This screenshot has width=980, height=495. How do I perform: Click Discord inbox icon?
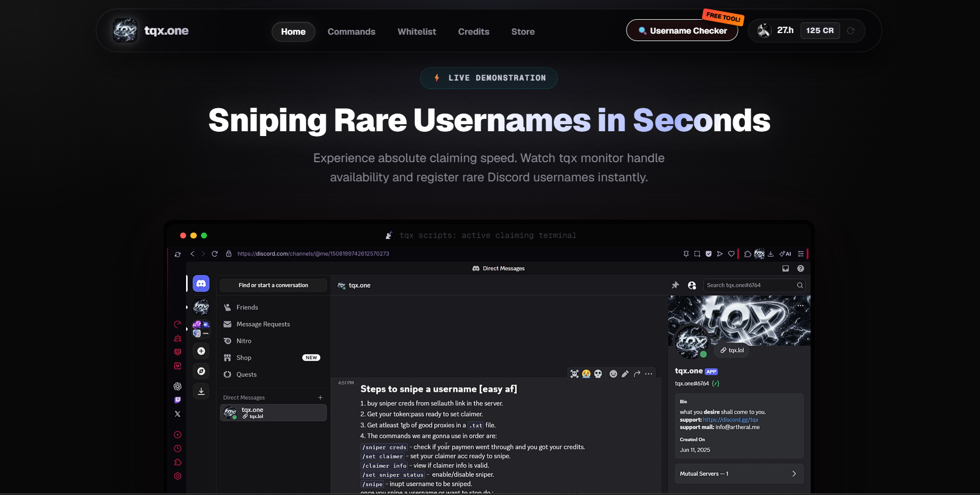pos(785,268)
